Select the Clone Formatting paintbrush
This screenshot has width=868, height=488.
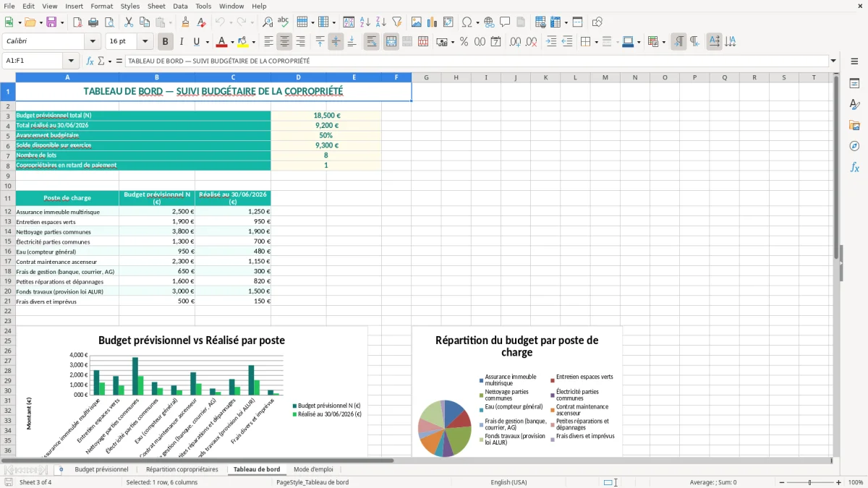185,22
